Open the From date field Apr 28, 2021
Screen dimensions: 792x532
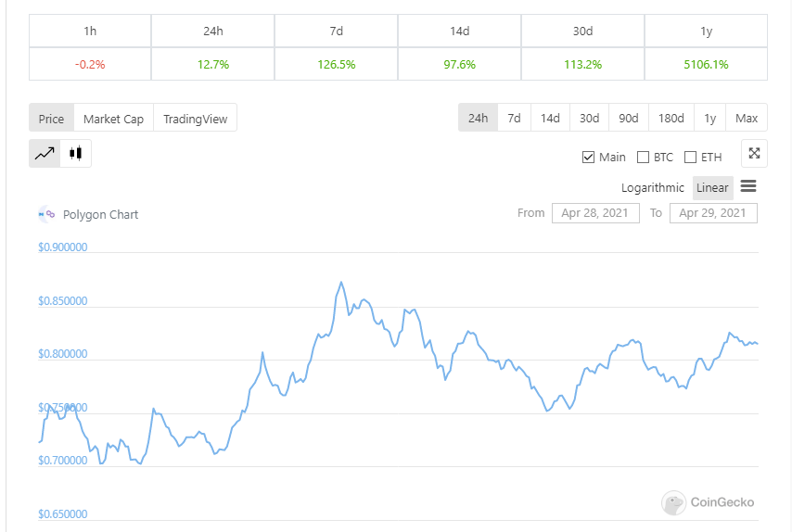(595, 213)
